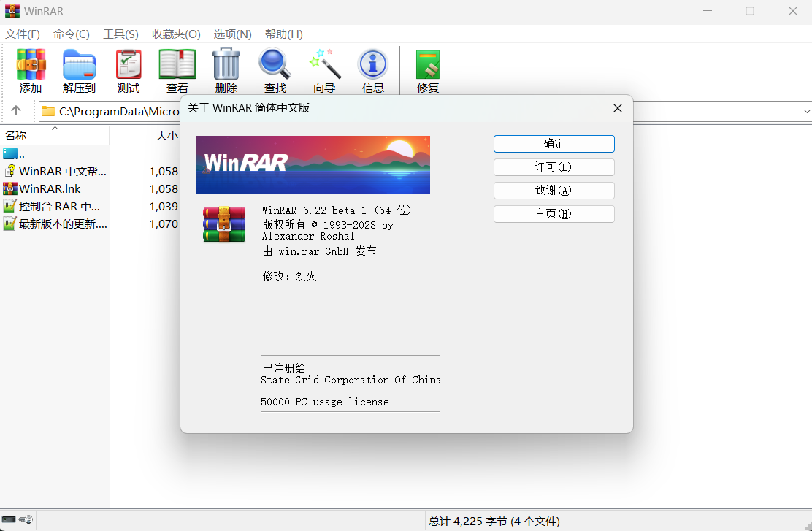
Task: Click the 修复 (Repair) toolbar icon
Action: [428, 66]
